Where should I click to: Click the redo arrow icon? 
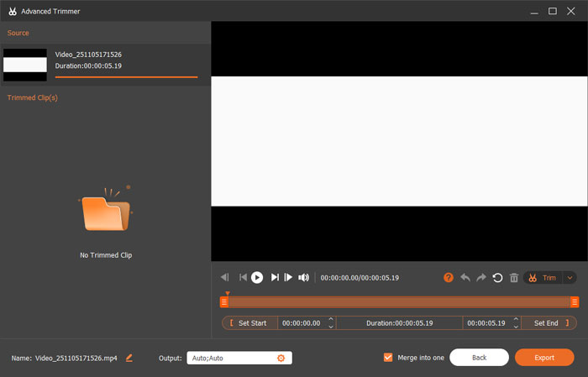481,278
